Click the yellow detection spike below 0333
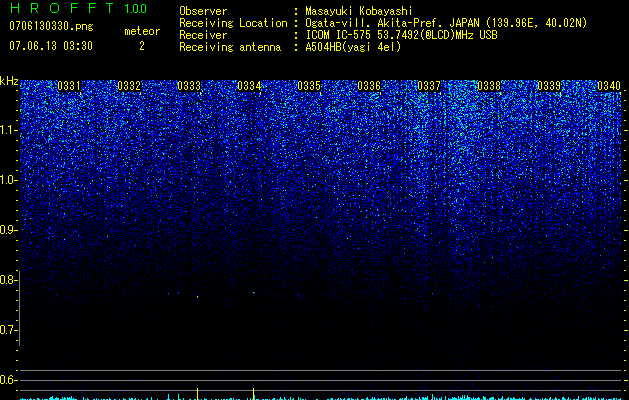Image resolution: width=629 pixels, height=400 pixels. coord(197,394)
